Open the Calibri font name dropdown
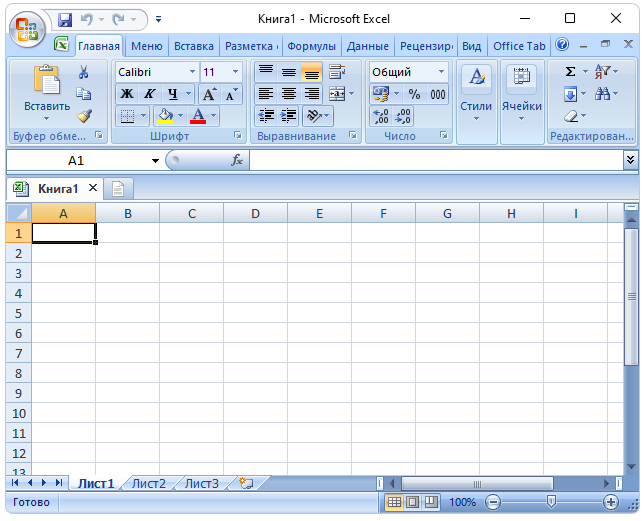The width and height of the screenshot is (644, 521). (x=192, y=72)
